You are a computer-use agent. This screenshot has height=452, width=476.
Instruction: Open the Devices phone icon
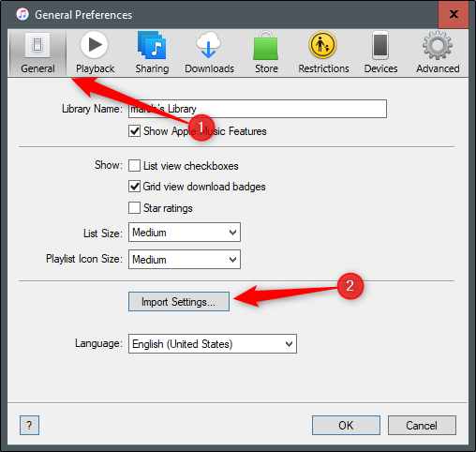380,45
